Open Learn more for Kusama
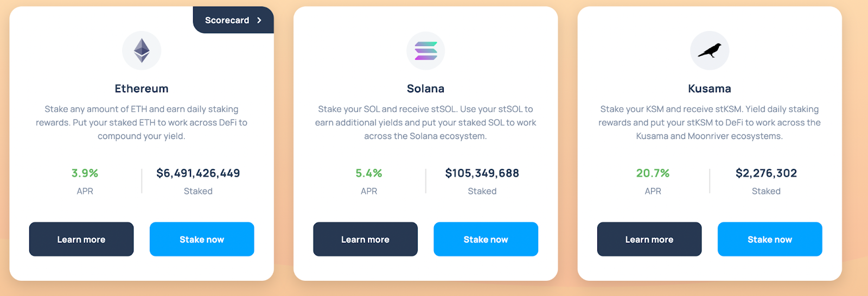Image resolution: width=868 pixels, height=296 pixels. [649, 239]
